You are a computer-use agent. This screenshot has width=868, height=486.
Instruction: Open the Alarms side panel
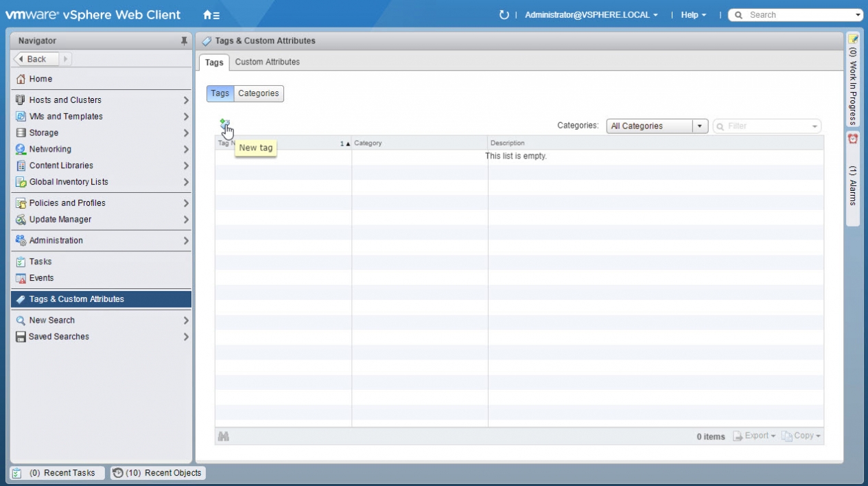click(x=853, y=177)
